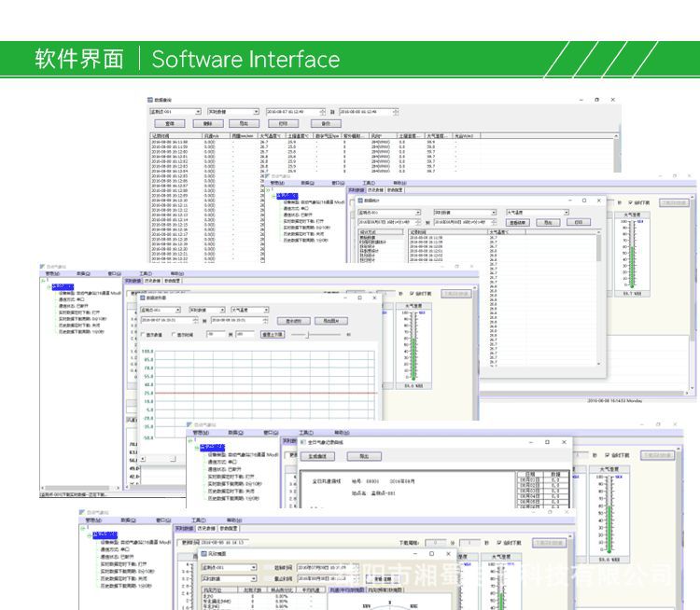The height and width of the screenshot is (610, 700).
Task: Click record time column header in data query table
Action: (176, 135)
